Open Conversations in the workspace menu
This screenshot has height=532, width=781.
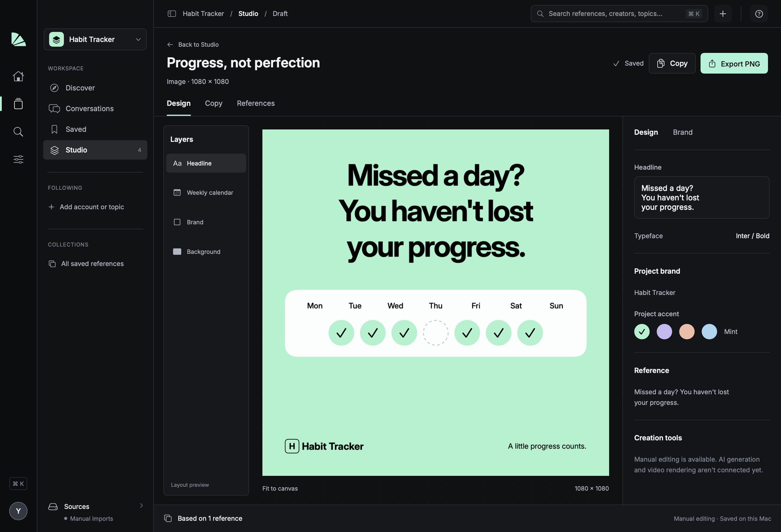tap(95, 108)
